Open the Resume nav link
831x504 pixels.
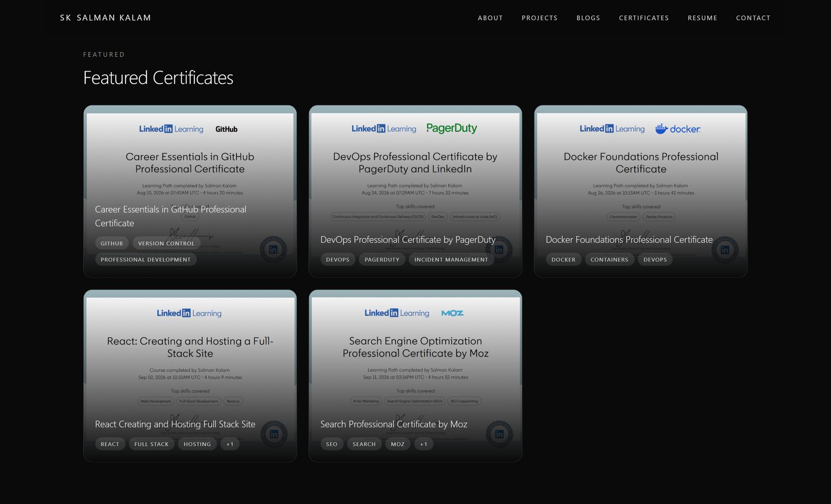[x=702, y=18]
